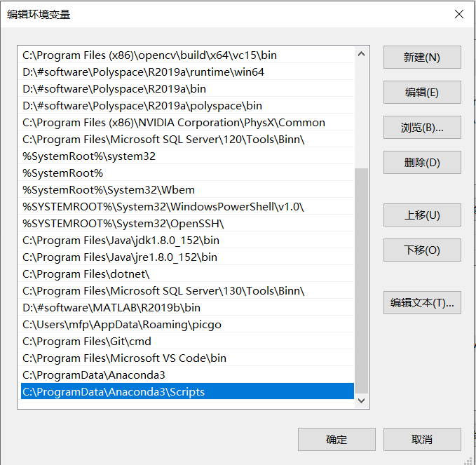The image size is (476, 465).
Task: Select Polyspace\R2019a\runtime\win64 entry
Action: click(x=187, y=72)
